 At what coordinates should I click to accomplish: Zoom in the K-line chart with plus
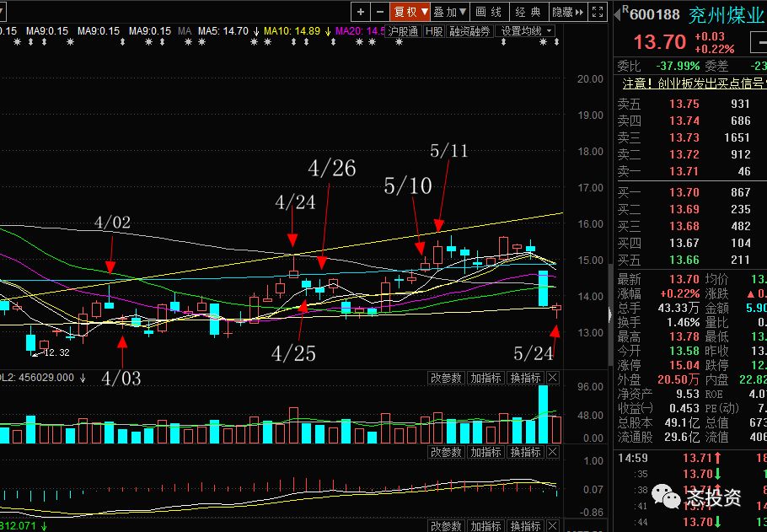coord(361,13)
